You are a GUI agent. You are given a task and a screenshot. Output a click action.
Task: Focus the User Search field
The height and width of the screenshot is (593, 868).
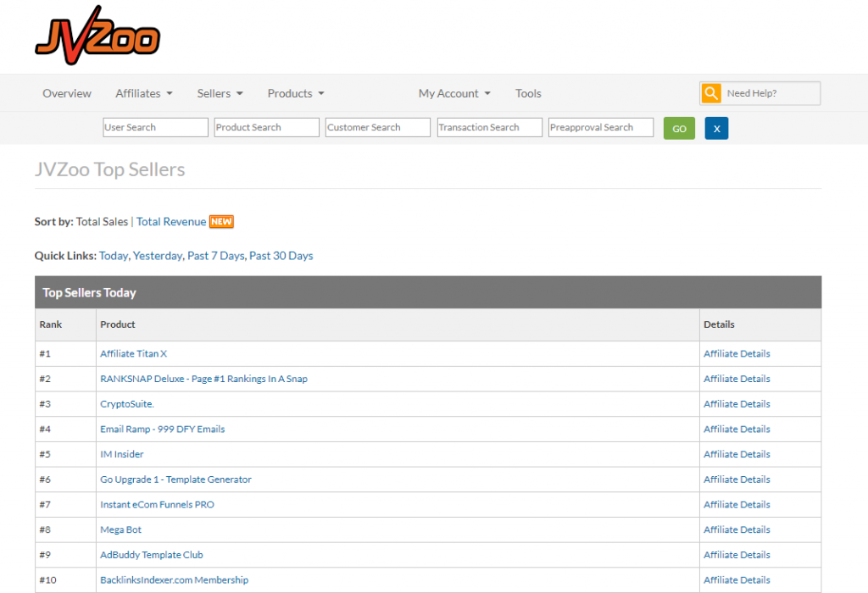point(156,127)
